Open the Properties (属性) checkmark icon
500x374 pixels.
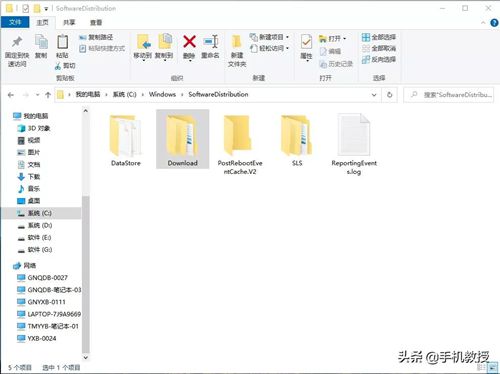(x=306, y=42)
